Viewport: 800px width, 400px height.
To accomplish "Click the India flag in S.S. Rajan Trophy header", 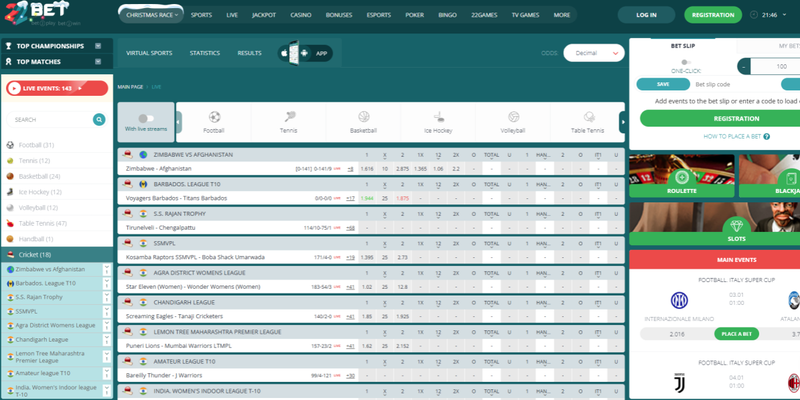I will 143,214.
